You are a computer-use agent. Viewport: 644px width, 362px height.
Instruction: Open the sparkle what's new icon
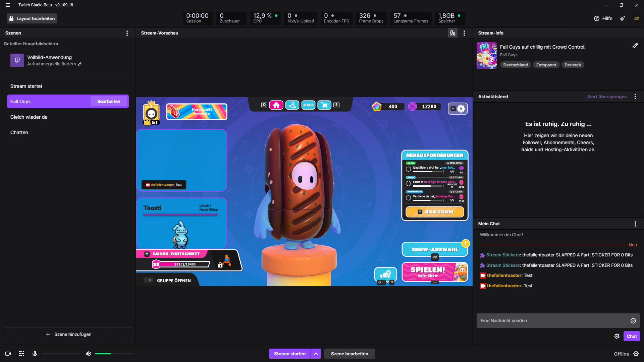click(x=622, y=18)
